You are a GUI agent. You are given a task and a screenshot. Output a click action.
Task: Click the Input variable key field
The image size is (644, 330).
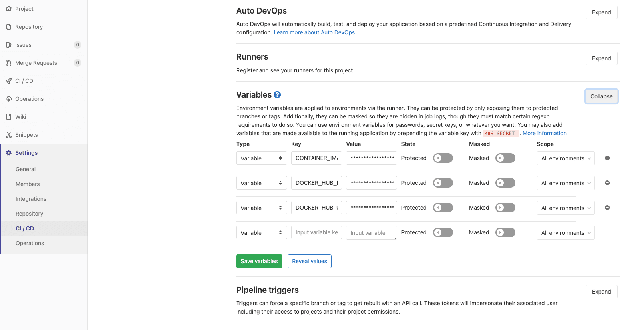click(x=316, y=232)
